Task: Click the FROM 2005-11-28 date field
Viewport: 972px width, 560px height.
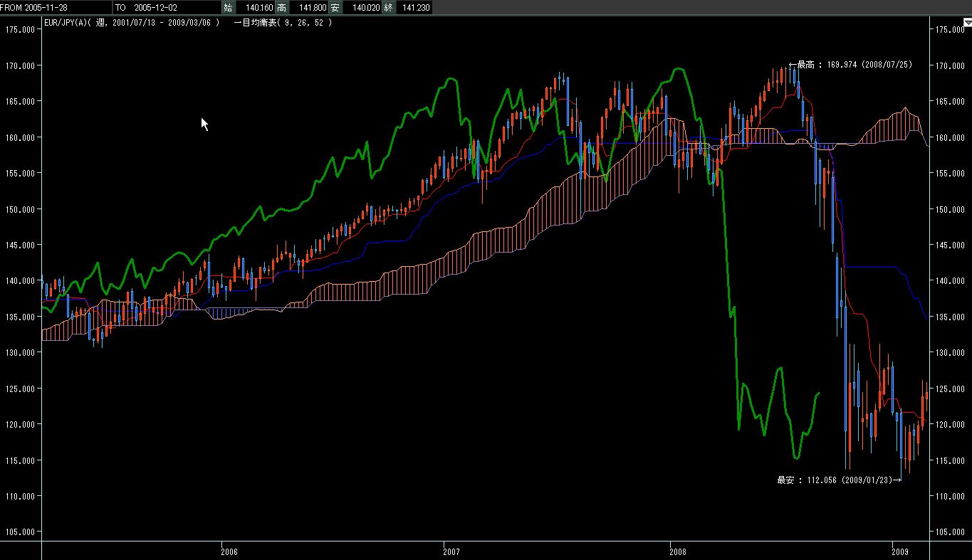Action: [x=56, y=7]
